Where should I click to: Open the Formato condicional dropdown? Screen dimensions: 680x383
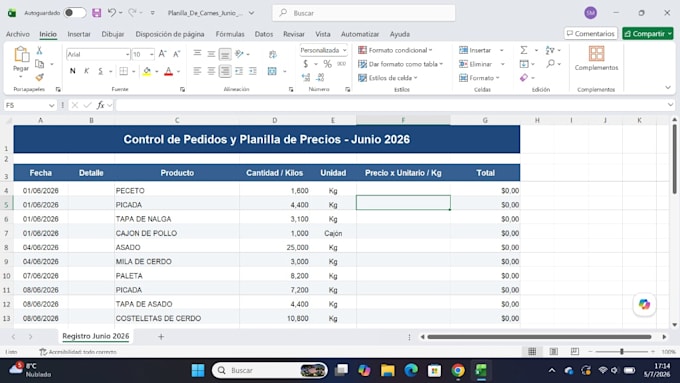point(396,50)
